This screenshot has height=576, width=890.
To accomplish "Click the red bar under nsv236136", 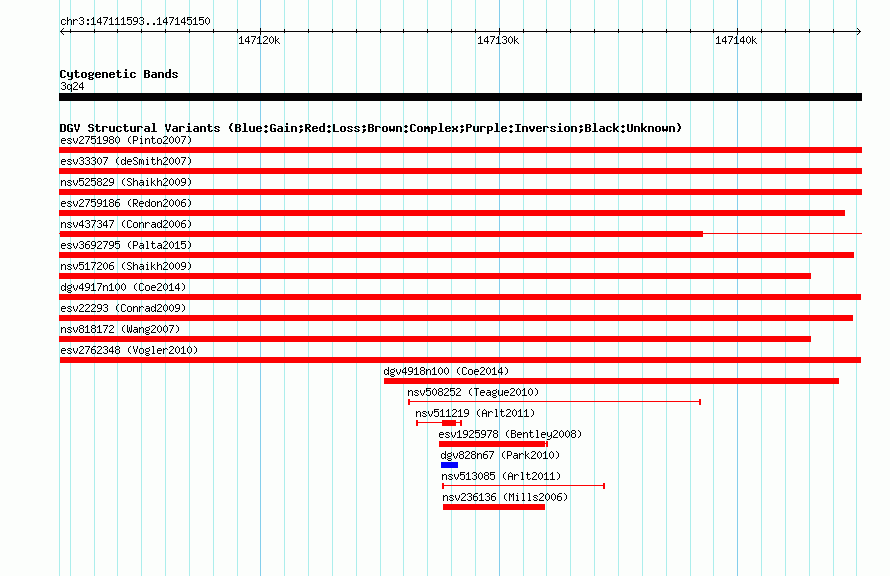I will 494,507.
